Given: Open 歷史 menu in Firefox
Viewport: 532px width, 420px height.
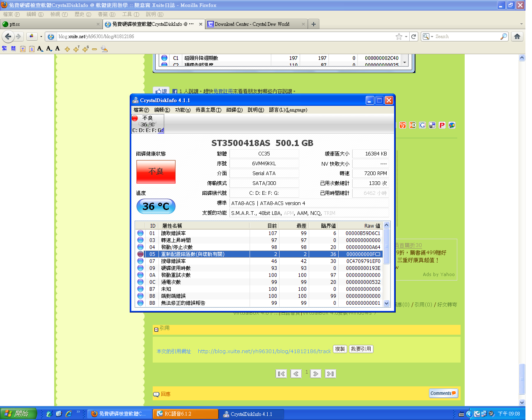Looking at the screenshot, I should (83, 14).
